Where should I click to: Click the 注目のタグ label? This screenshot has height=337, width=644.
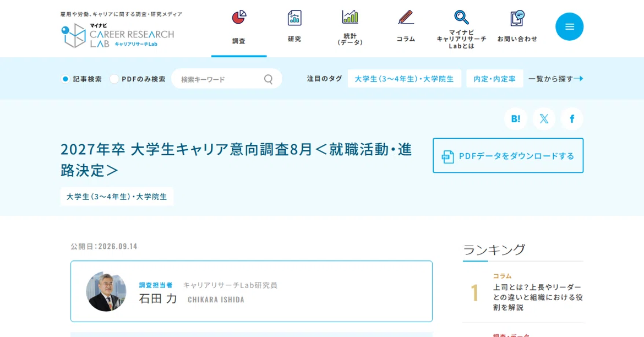324,79
